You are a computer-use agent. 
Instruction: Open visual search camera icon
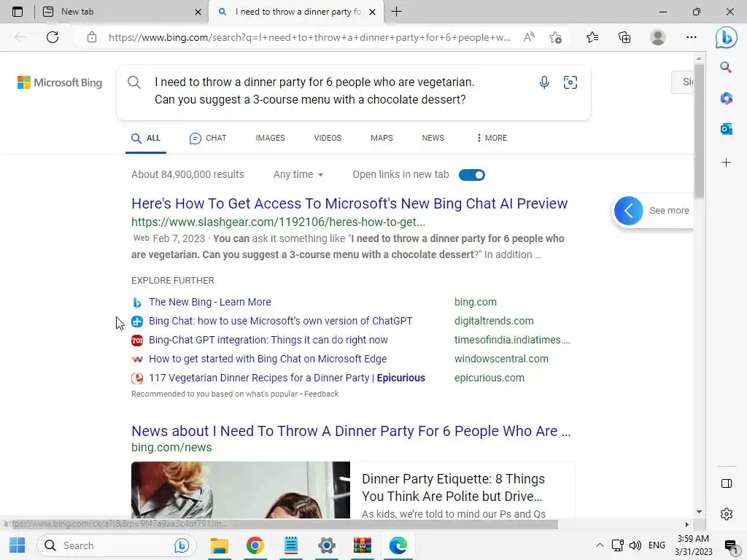(570, 82)
